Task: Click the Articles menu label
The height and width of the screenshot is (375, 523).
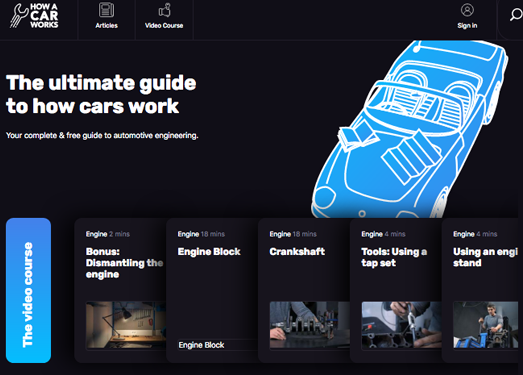Action: click(x=106, y=26)
